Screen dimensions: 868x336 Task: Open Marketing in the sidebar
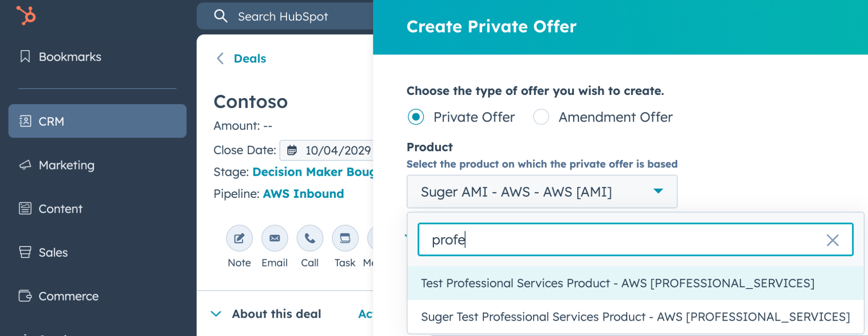pyautogui.click(x=67, y=165)
